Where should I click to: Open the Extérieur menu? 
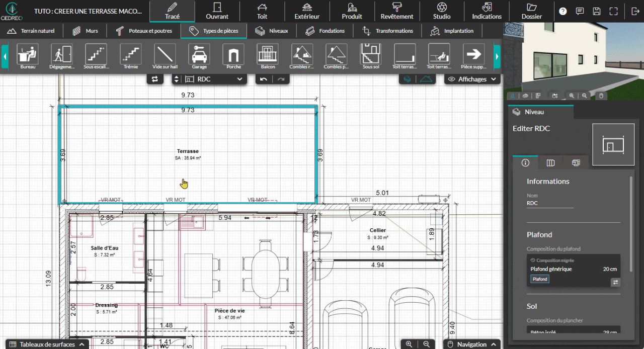coord(307,11)
